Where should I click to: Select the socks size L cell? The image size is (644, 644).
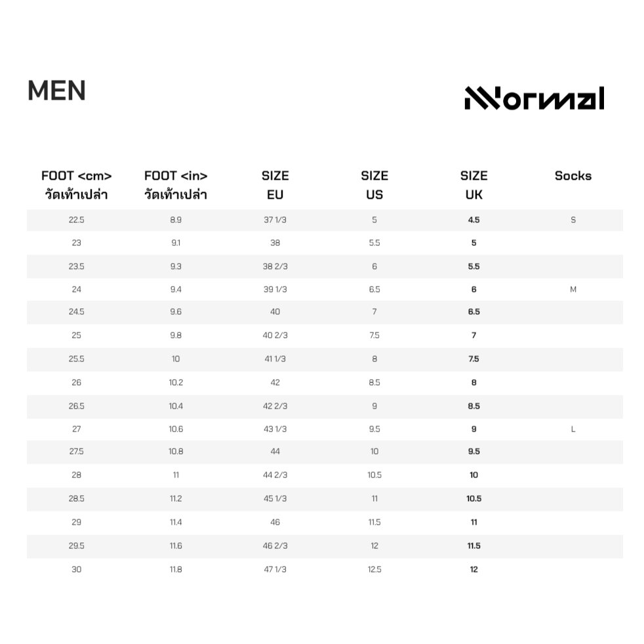[x=573, y=429]
